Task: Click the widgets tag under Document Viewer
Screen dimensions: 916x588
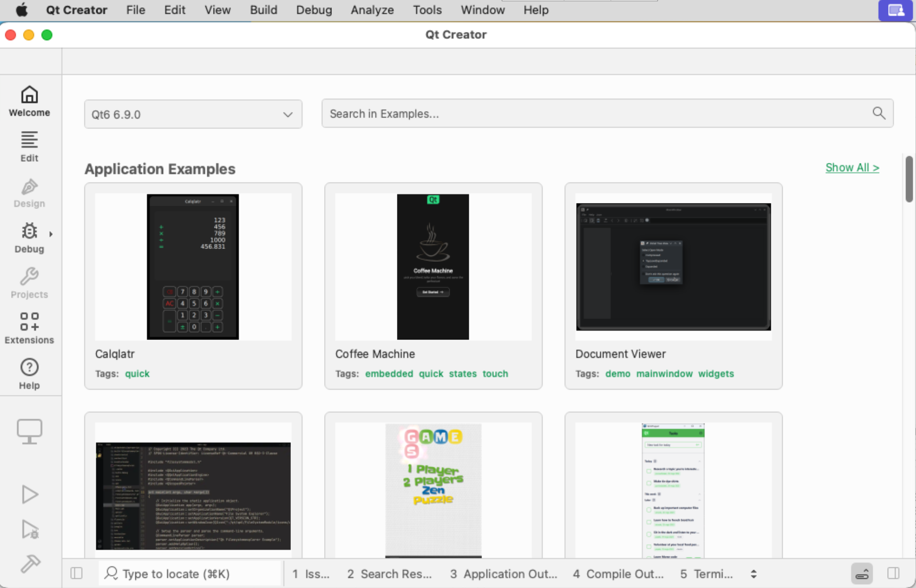Action: pos(716,374)
